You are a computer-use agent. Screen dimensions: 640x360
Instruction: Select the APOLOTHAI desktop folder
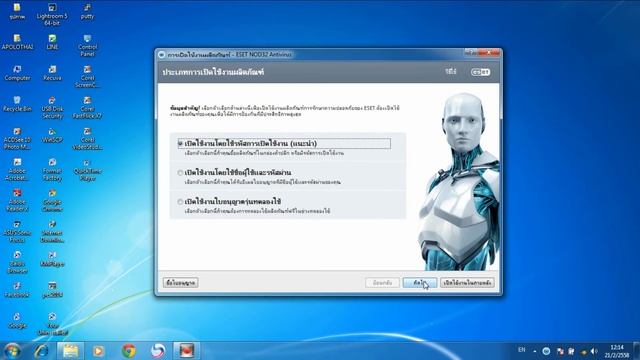coord(17,42)
